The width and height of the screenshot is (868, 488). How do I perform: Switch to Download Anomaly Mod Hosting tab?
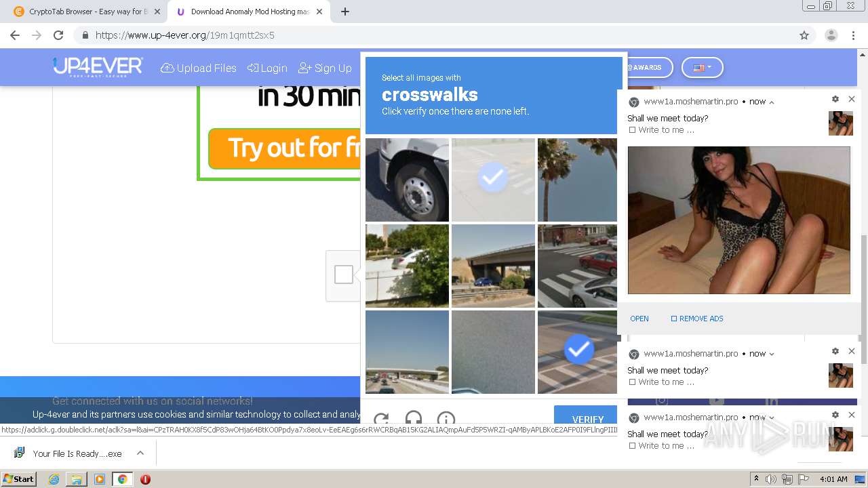[x=250, y=12]
